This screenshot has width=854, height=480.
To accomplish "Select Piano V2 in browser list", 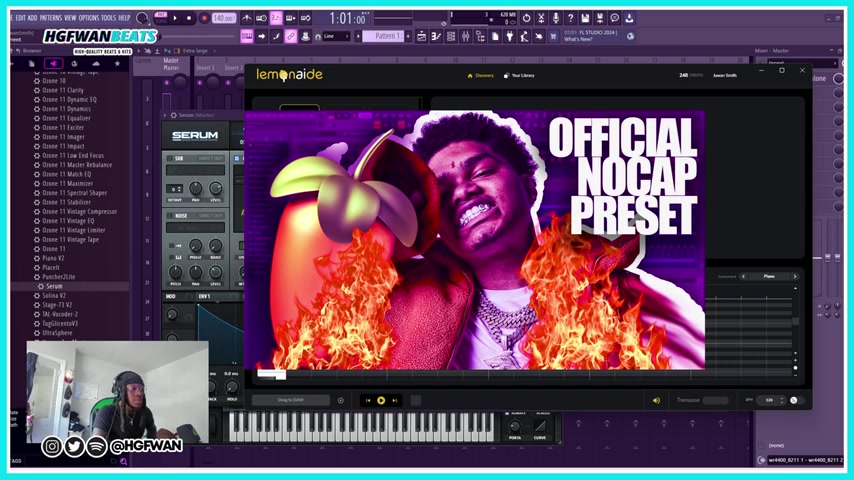I will (x=53, y=258).
